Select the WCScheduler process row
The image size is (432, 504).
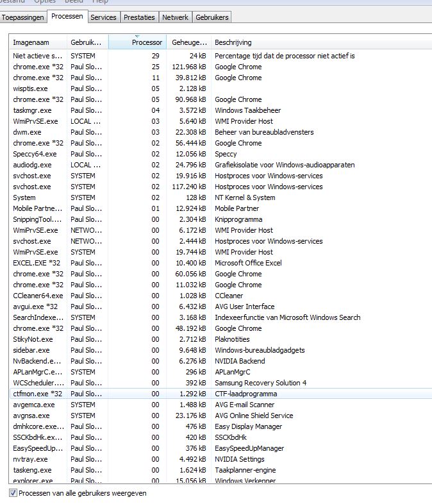coord(220,383)
